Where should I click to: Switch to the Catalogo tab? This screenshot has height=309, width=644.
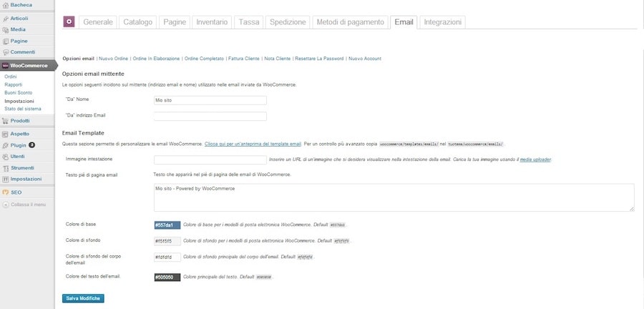coord(137,22)
